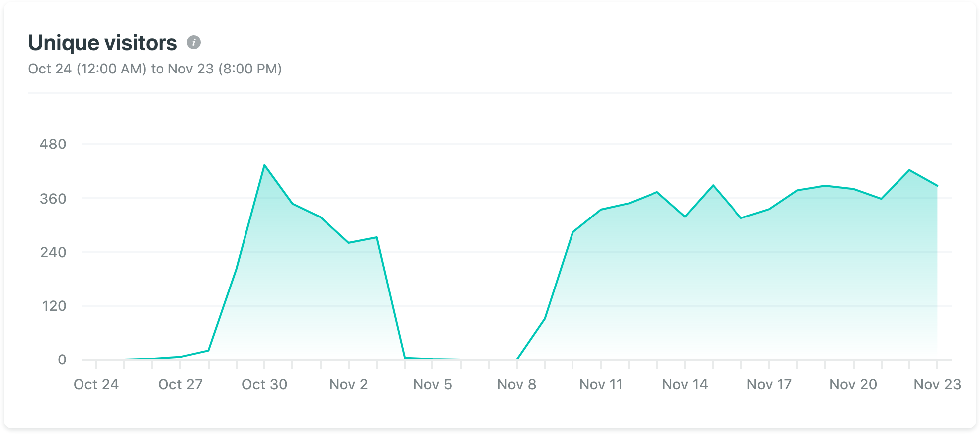Click the Oct 27 x-axis label
The height and width of the screenshot is (434, 980).
[180, 384]
